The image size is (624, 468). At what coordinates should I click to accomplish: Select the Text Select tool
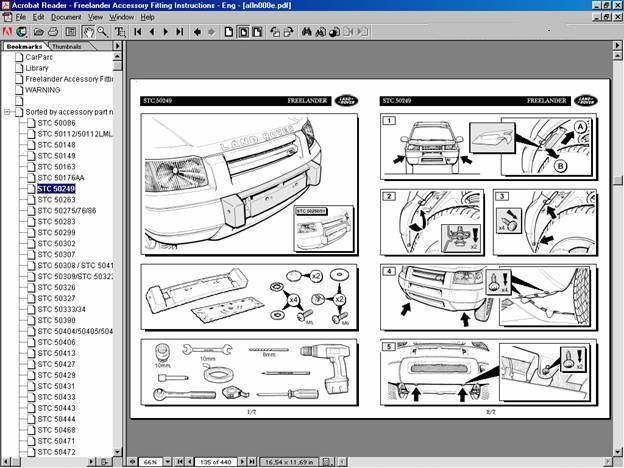point(120,32)
